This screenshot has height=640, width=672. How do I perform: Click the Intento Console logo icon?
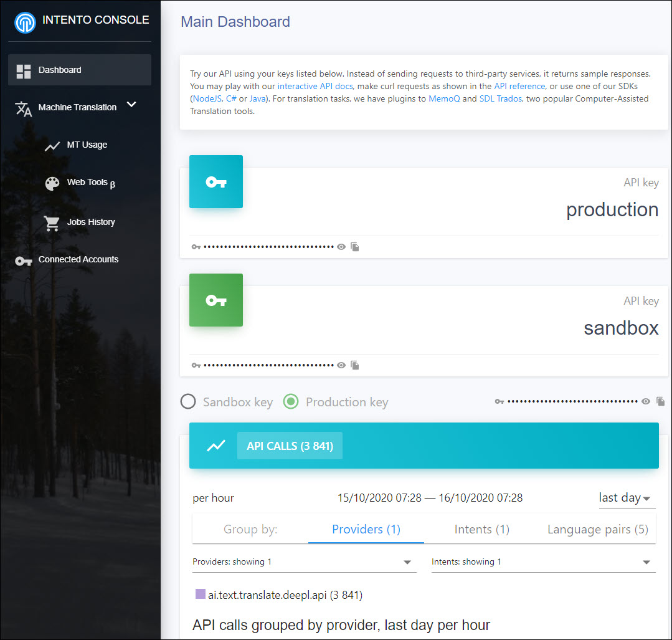click(25, 22)
